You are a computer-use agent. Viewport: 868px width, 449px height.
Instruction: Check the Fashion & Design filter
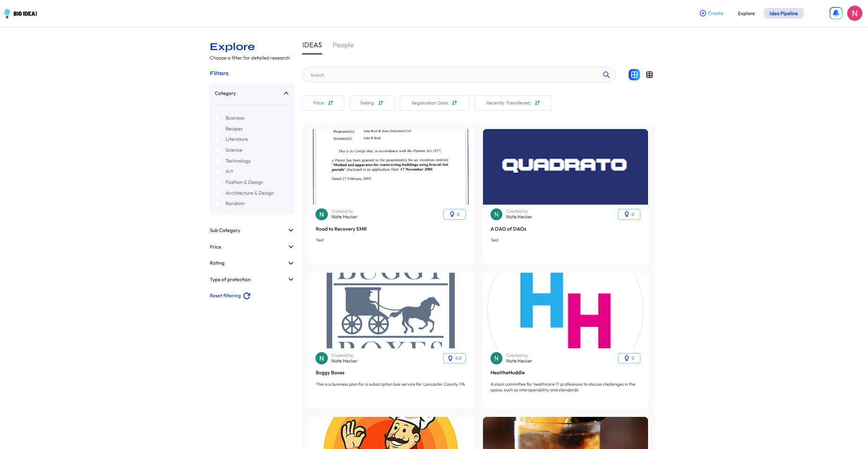point(218,182)
